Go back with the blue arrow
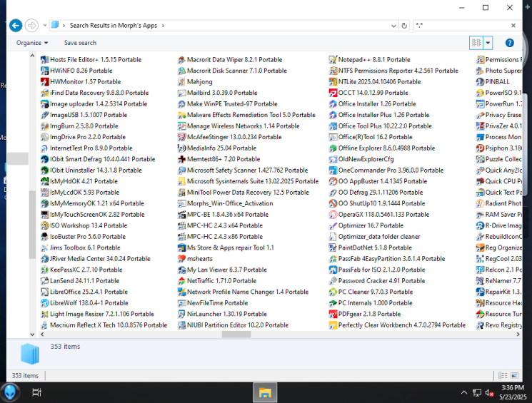 click(x=16, y=26)
